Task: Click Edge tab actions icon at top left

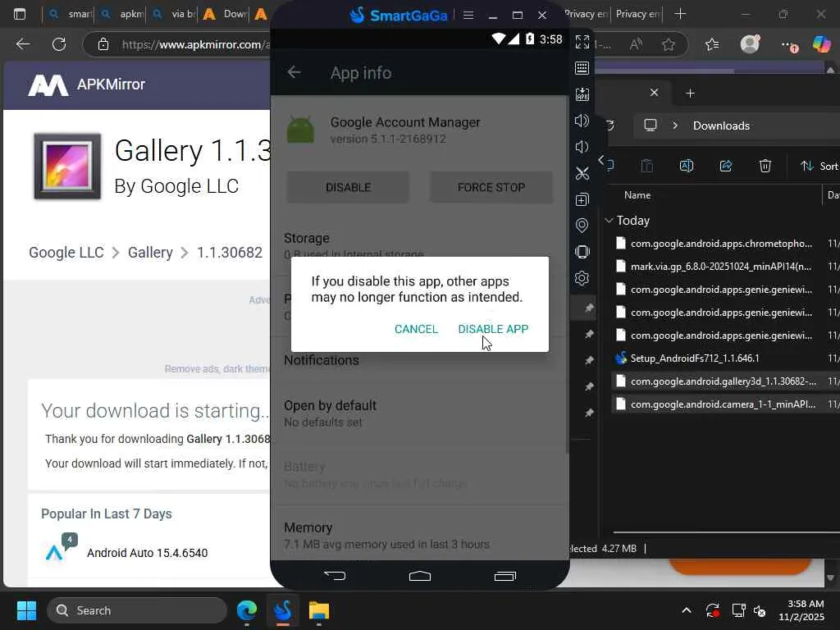Action: 20,14
